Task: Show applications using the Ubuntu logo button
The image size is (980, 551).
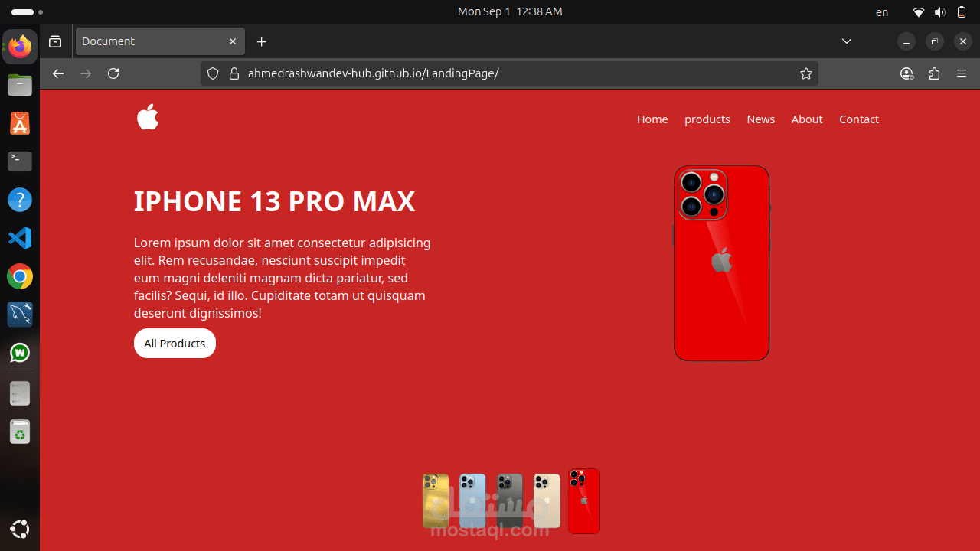Action: click(x=20, y=529)
